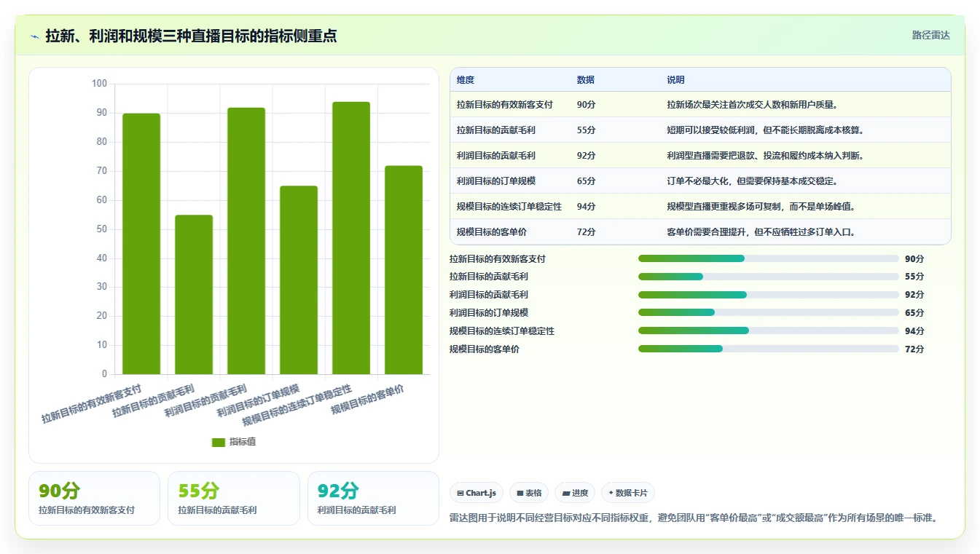This screenshot has height=554, width=980.
Task: Click the y-axis label 50
Action: click(101, 229)
